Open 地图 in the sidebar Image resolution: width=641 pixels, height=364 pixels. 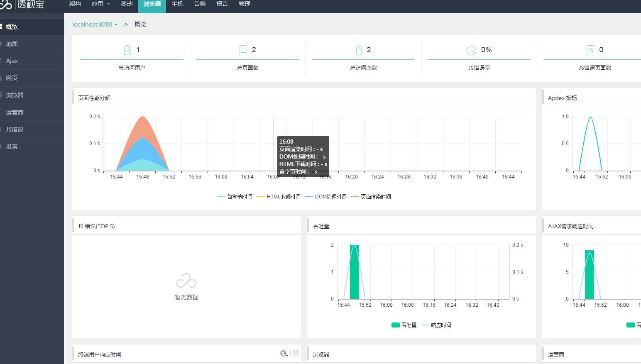tap(32, 44)
